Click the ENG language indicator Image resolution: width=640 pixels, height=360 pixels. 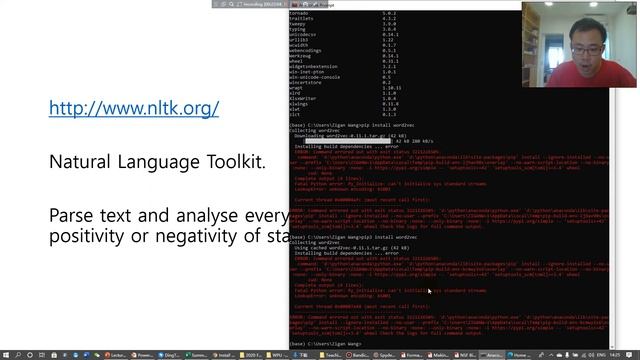(x=602, y=355)
